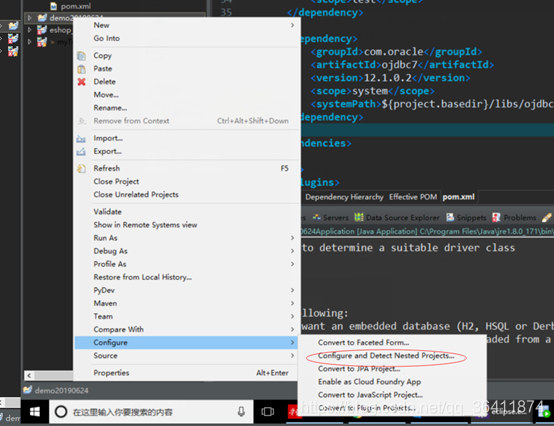Screen dimensions: 554x426
Task: Click the Windows Start button
Action: click(x=35, y=412)
